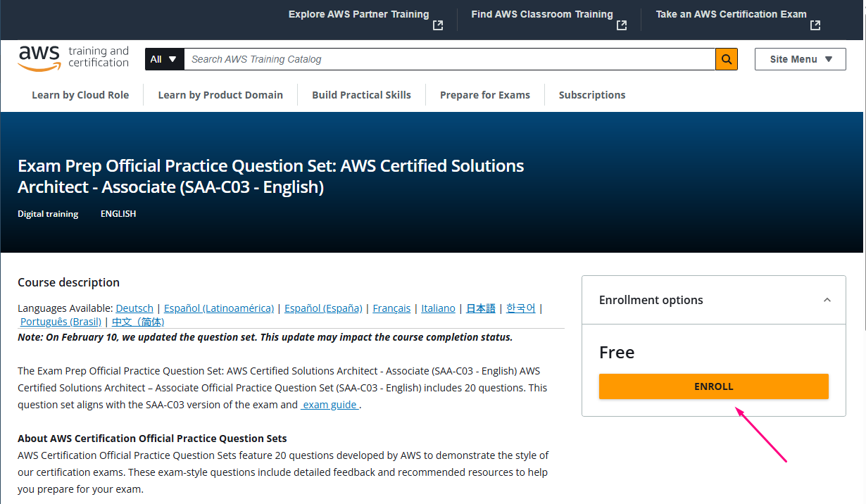Click the AWS training and certification logo
The width and height of the screenshot is (866, 504).
point(73,58)
